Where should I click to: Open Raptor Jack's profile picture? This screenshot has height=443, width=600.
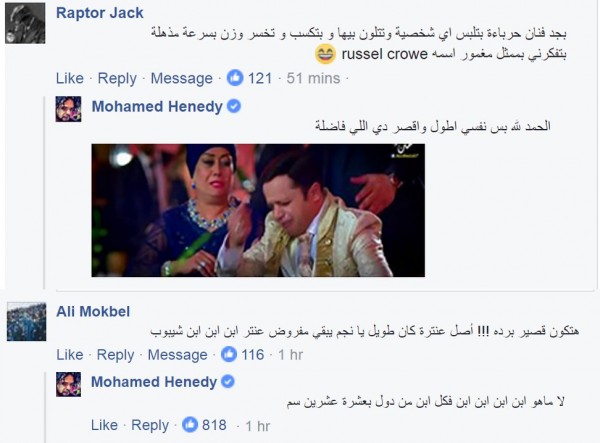coord(25,23)
